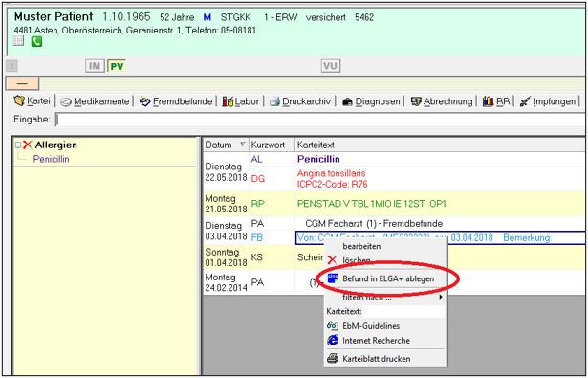Choose Befund in ELGA+ ablegen
Viewport: 588px width, 378px height.
[388, 278]
